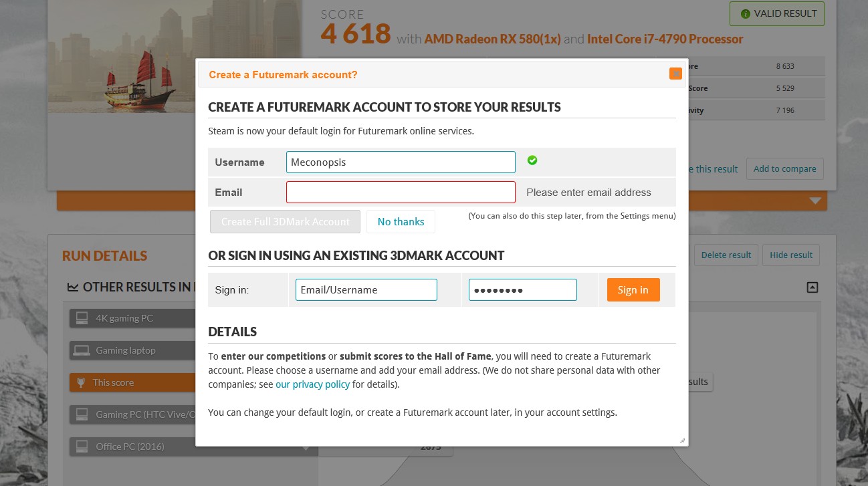Expand the orange bar dropdown arrow
Screen dimensions: 868x486
click(815, 201)
